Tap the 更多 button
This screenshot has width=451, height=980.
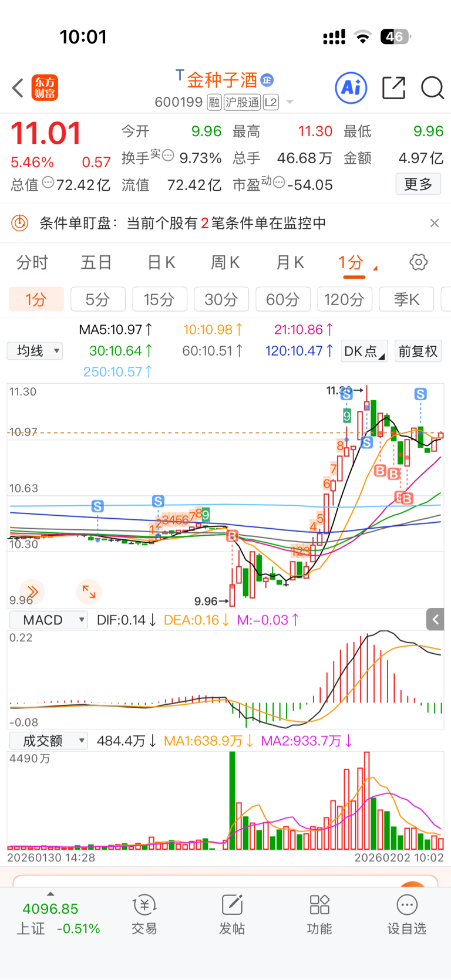click(418, 184)
